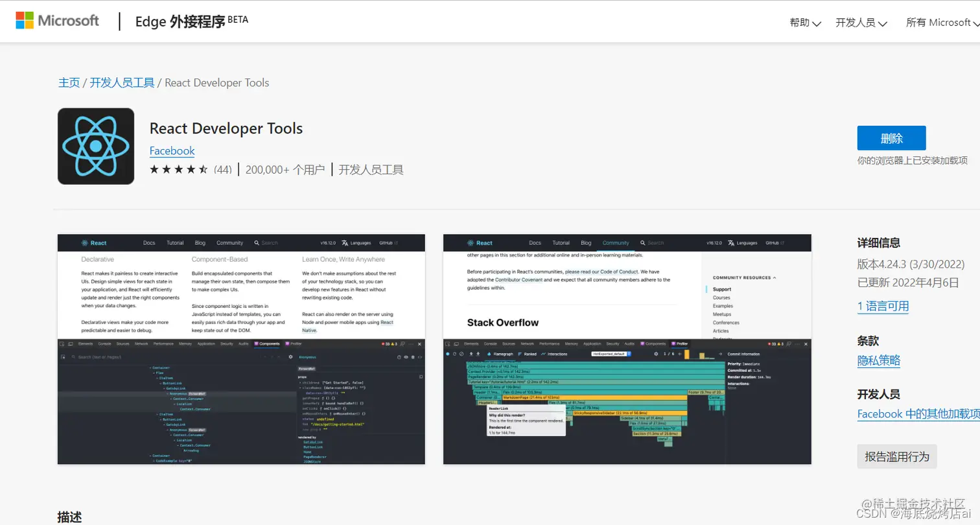Open the Facebook publisher link
980x525 pixels.
(172, 151)
